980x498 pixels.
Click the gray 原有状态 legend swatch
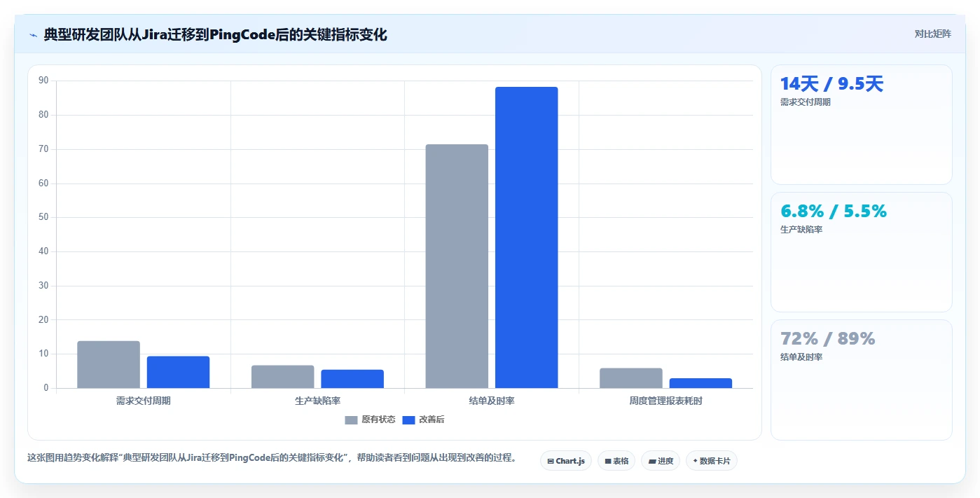click(x=351, y=420)
